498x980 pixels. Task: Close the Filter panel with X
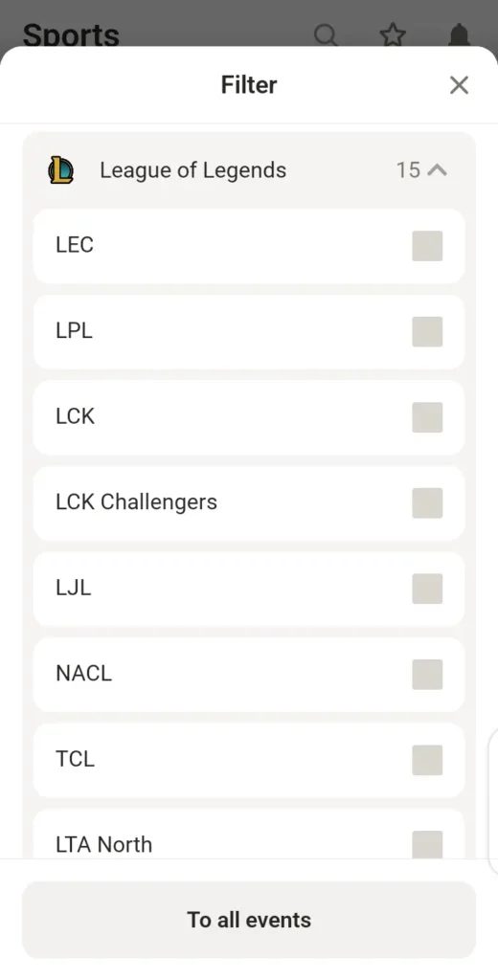(x=459, y=85)
